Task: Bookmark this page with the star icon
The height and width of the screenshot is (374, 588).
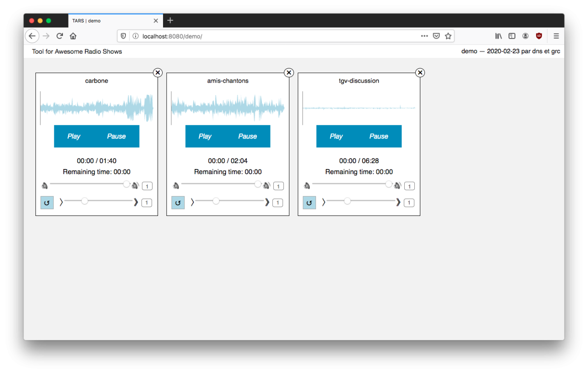Action: [x=448, y=36]
